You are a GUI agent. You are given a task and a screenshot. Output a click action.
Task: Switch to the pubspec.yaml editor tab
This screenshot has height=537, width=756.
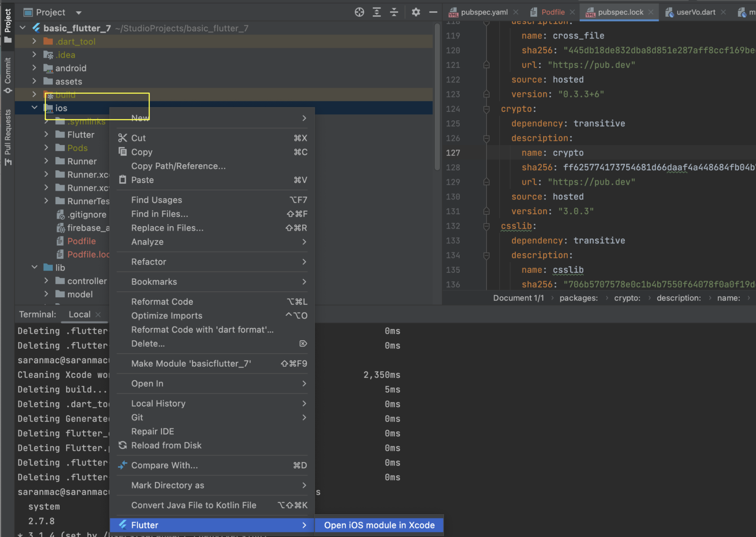click(484, 12)
